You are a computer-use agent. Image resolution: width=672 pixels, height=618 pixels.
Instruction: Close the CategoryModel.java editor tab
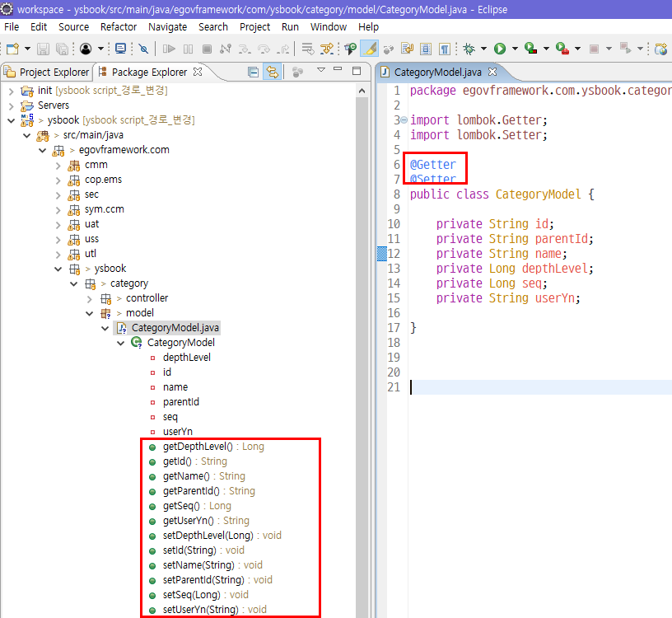492,72
